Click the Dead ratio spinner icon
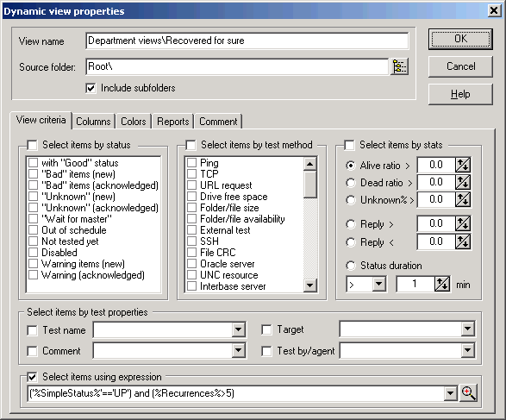 [x=463, y=182]
